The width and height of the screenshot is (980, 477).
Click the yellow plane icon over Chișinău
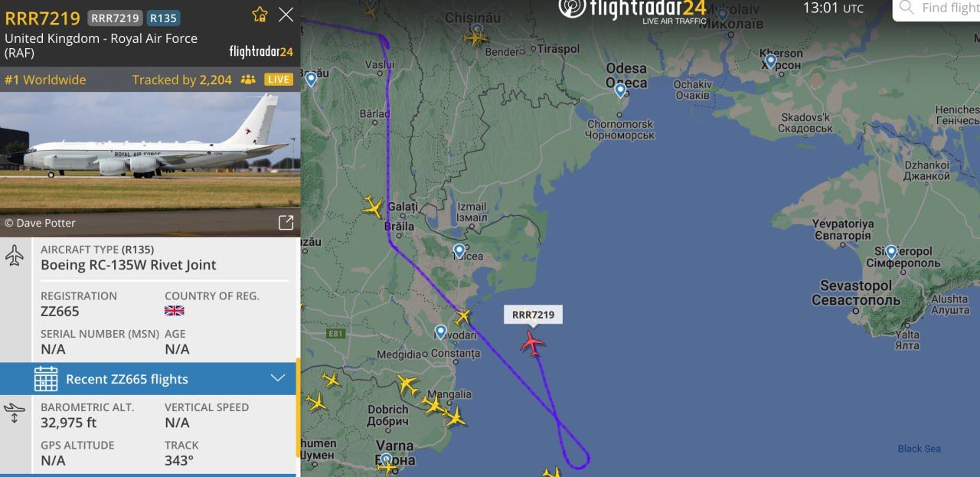pyautogui.click(x=476, y=35)
